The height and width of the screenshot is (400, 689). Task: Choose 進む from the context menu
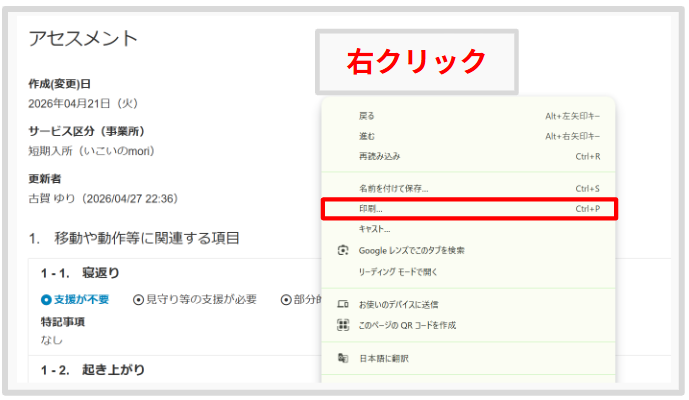pyautogui.click(x=468, y=136)
